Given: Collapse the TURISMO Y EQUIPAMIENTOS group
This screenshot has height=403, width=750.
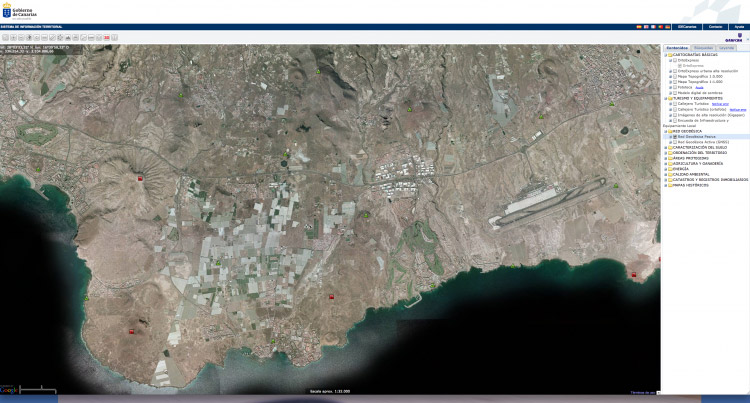Looking at the screenshot, I should 665,98.
